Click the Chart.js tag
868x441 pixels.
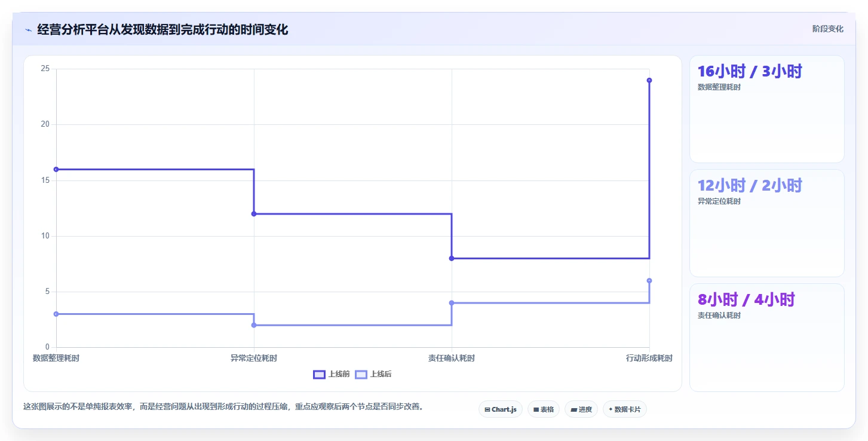click(501, 409)
